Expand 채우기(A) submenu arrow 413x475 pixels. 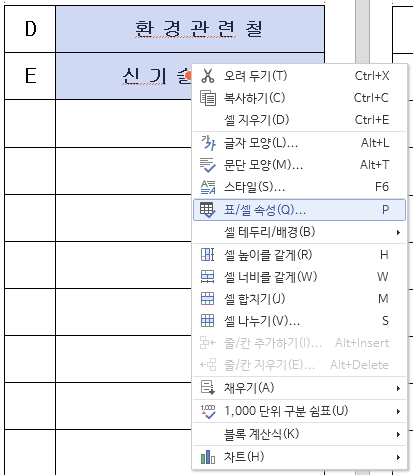point(398,388)
